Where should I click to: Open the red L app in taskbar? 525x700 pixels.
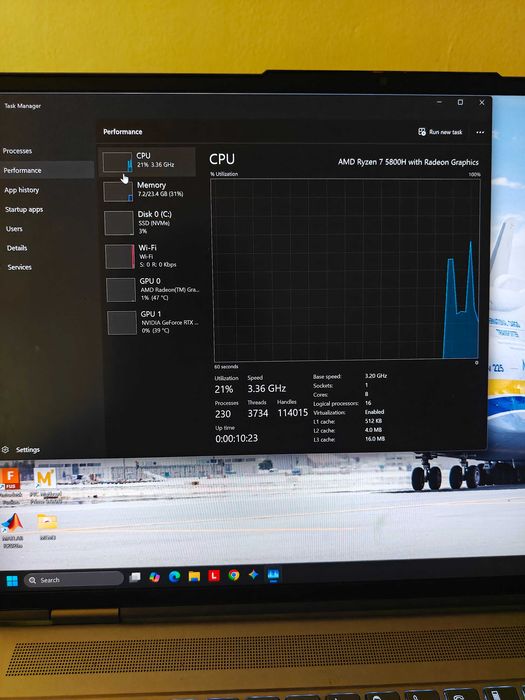click(214, 576)
